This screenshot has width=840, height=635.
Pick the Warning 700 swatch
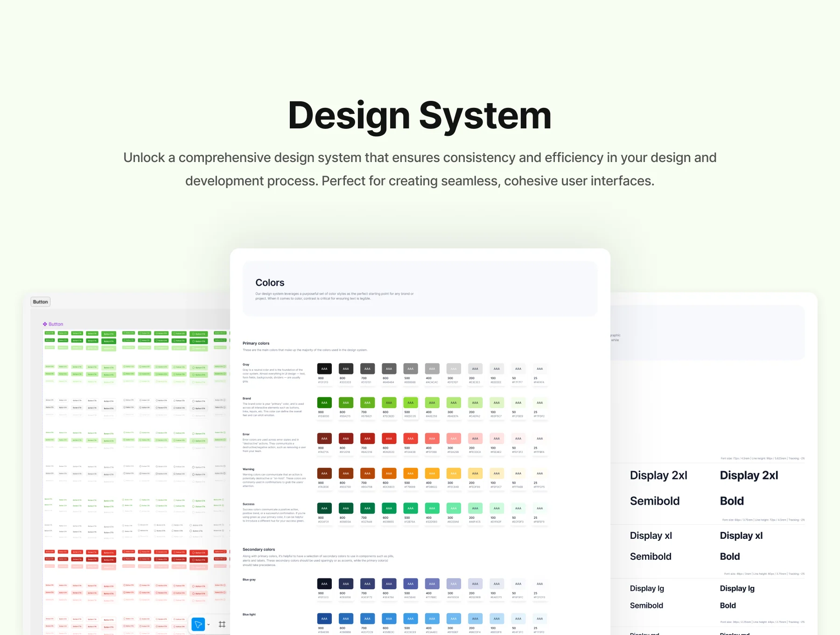pyautogui.click(x=368, y=473)
